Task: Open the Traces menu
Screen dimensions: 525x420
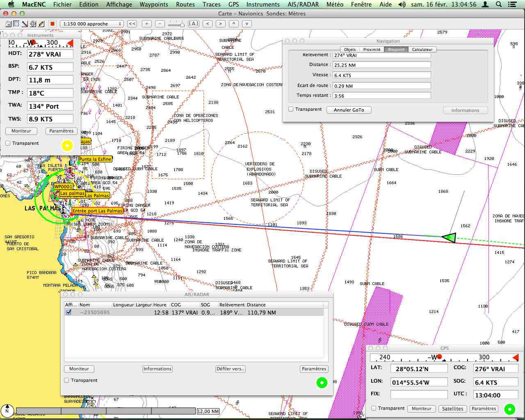Action: [212, 5]
